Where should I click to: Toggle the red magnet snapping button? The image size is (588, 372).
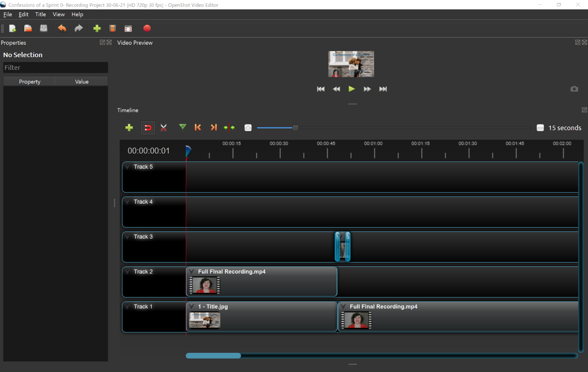pos(148,128)
